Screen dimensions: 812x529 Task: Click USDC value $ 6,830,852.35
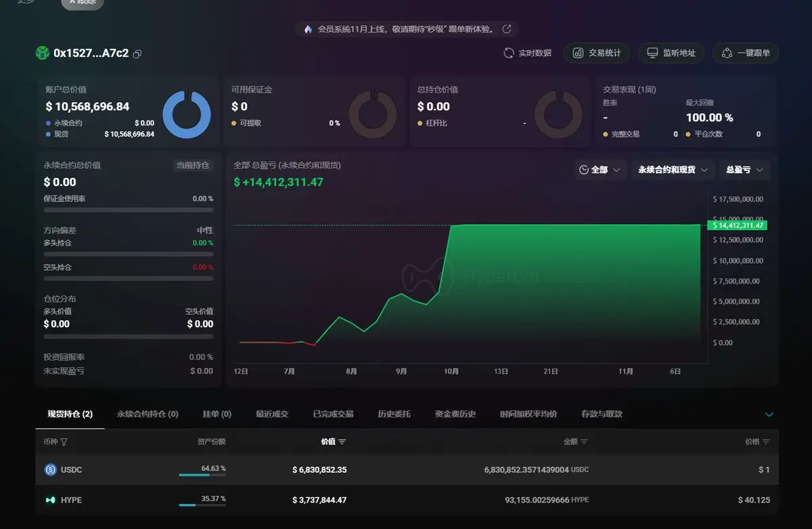pyautogui.click(x=319, y=469)
